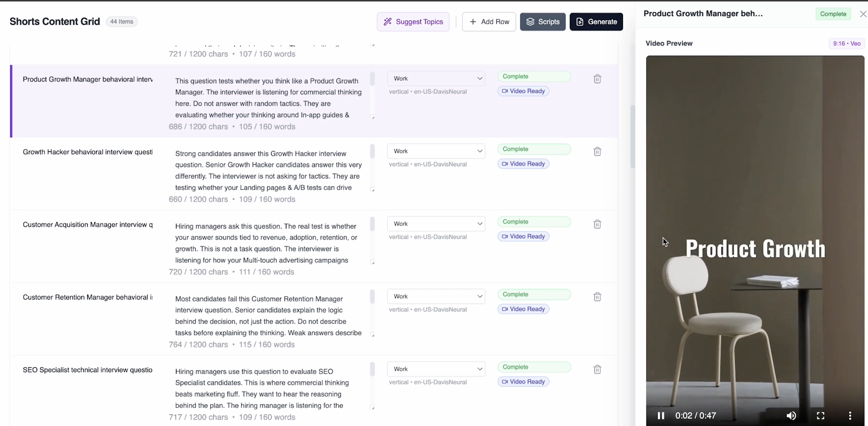This screenshot has width=868, height=426.
Task: Click the Growth Hacker script resize handle
Action: [x=373, y=190]
